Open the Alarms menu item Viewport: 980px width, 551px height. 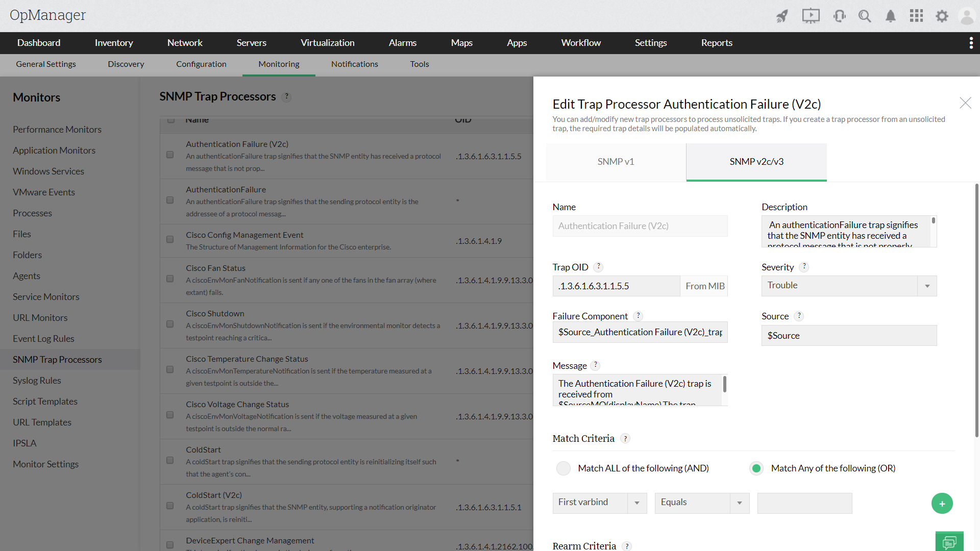(402, 43)
